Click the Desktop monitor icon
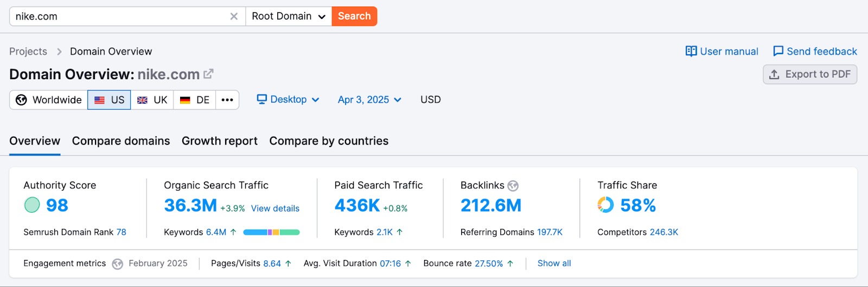Viewport: 868px width, 287px height. click(x=262, y=99)
